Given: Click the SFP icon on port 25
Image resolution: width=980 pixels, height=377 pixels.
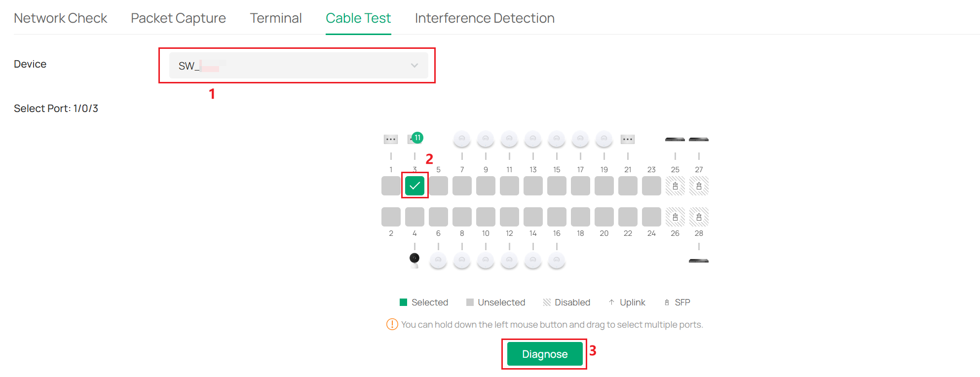Looking at the screenshot, I should point(675,186).
